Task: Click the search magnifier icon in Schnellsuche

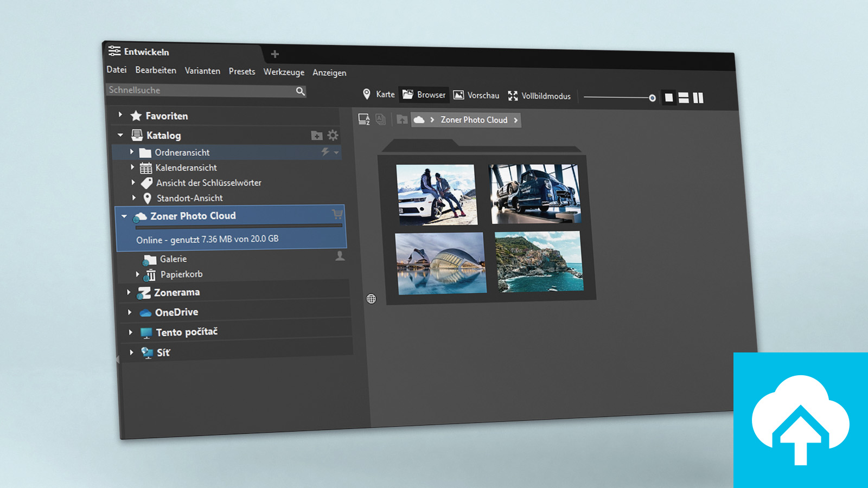Action: [x=300, y=91]
